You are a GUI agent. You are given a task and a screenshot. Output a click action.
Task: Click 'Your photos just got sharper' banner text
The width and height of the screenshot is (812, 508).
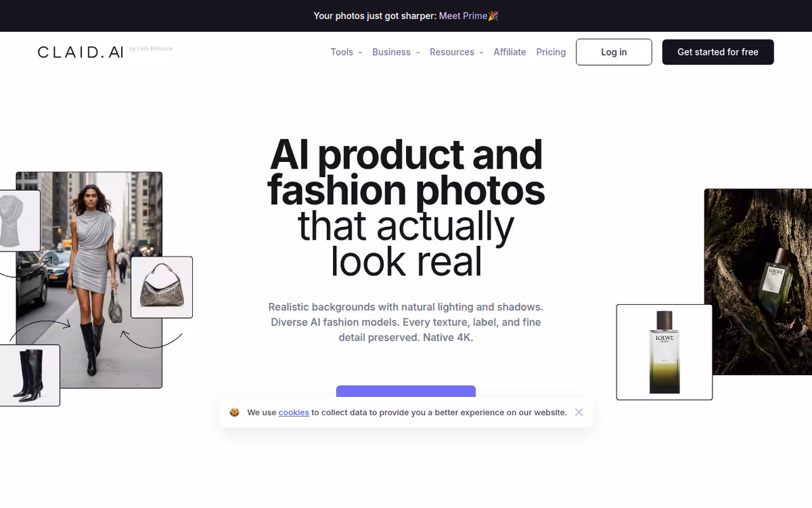click(x=375, y=16)
